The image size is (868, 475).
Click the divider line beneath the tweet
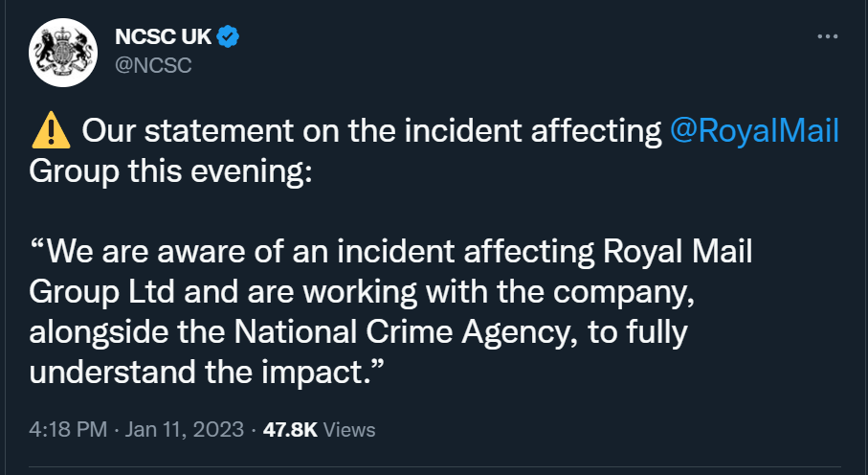434,467
